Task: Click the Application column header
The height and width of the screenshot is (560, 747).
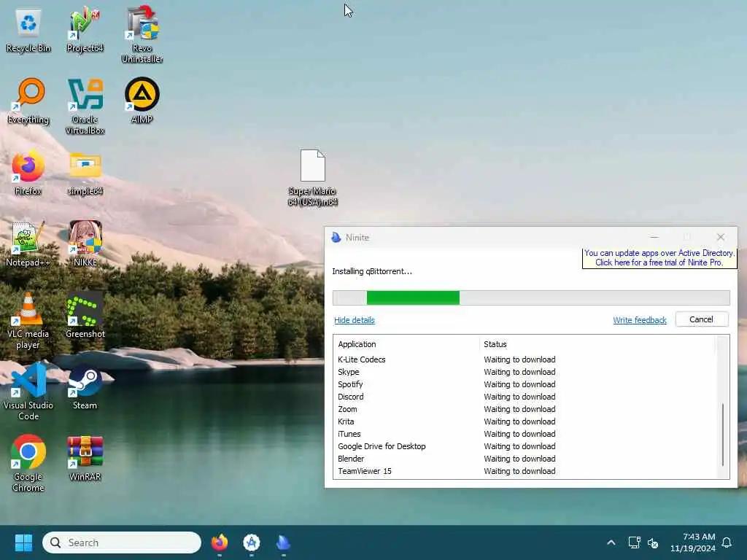Action: [407, 344]
